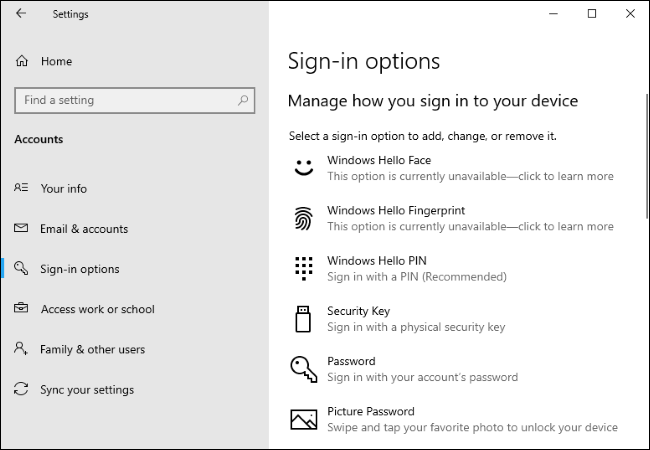
Task: Click the Security Key USB icon
Action: (x=303, y=319)
